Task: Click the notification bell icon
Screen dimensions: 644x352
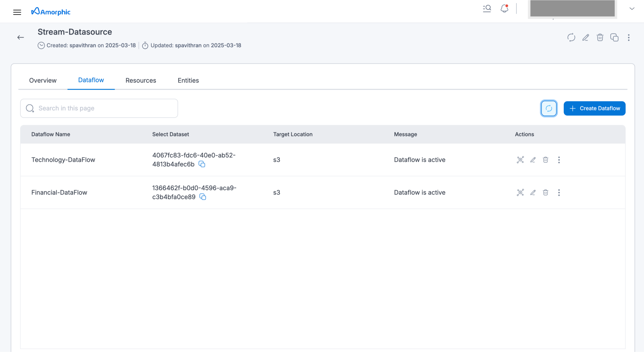Action: (504, 9)
